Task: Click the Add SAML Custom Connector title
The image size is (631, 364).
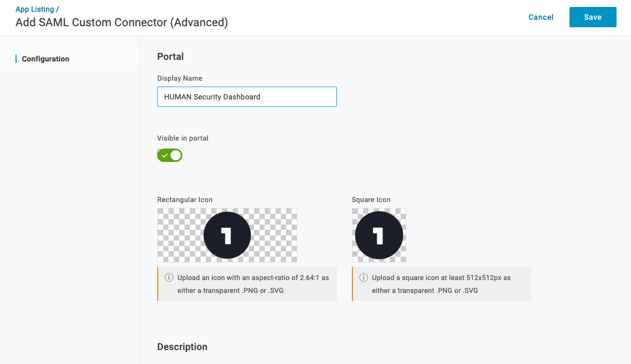Action: [121, 22]
